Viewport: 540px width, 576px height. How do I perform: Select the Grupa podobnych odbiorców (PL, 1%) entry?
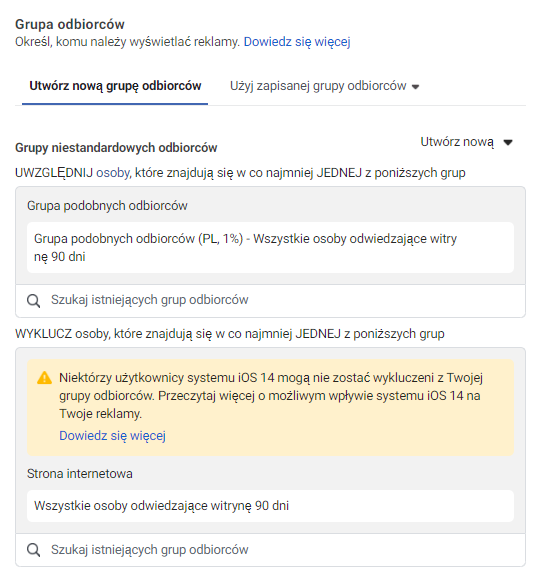pyautogui.click(x=270, y=247)
